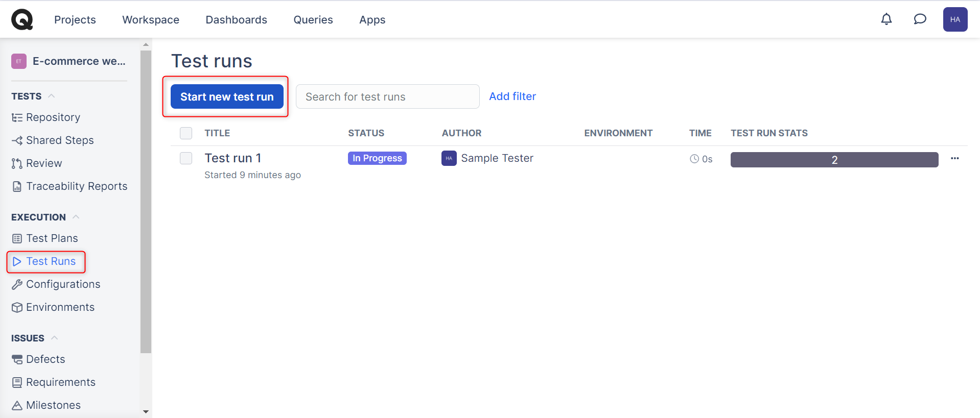This screenshot has height=418, width=980.
Task: Open the chat bubble icon
Action: [920, 19]
